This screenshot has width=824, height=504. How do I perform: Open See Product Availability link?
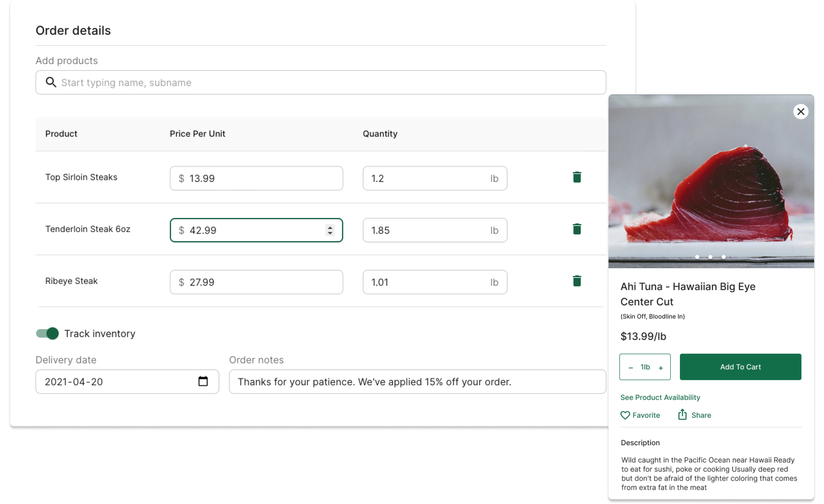tap(660, 397)
